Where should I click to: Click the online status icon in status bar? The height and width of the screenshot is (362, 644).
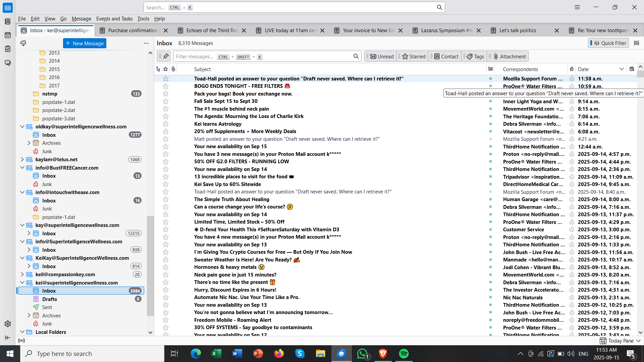point(22,341)
